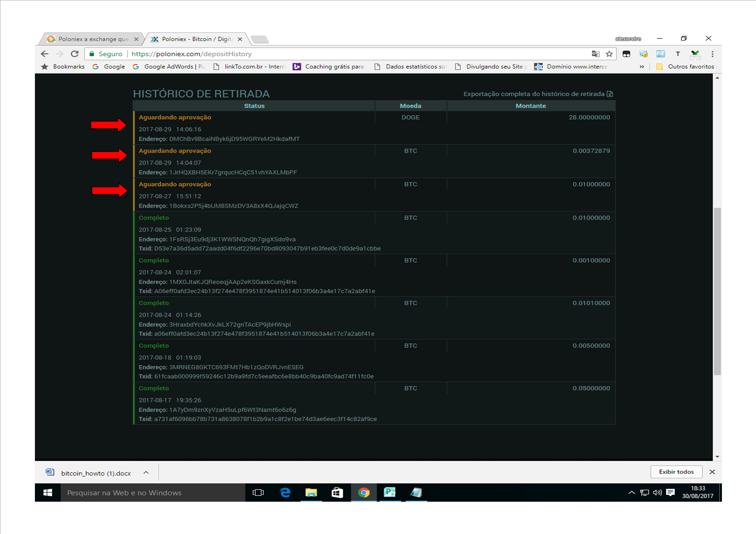The height and width of the screenshot is (534, 756).
Task: Open File Explorer from the taskbar
Action: coord(311,493)
